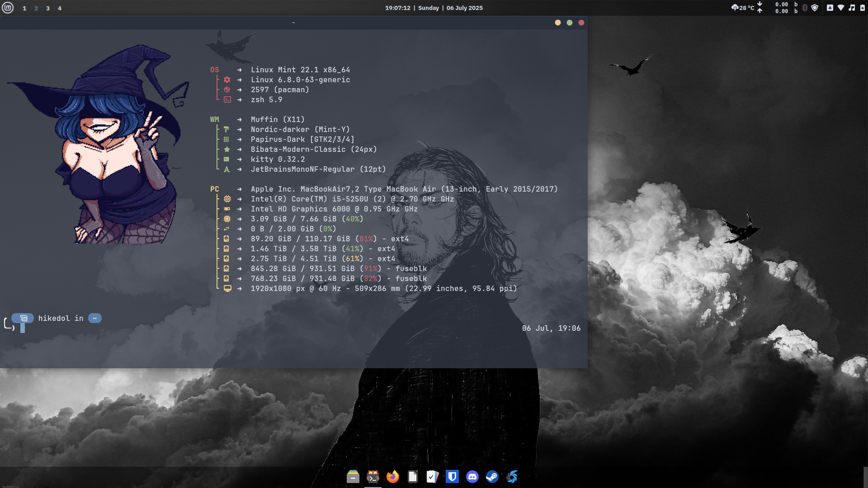
Task: Open the Linux Mint menu logo
Action: [8, 8]
